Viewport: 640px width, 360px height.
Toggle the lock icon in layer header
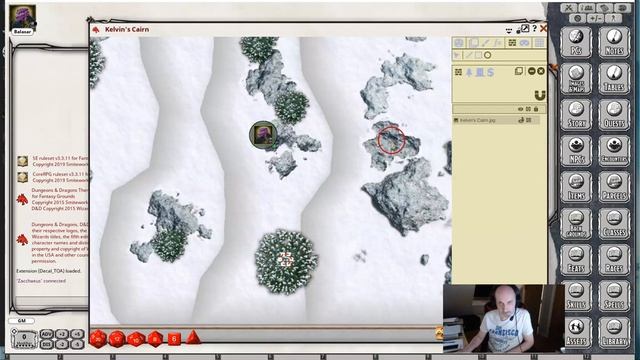[x=536, y=109]
